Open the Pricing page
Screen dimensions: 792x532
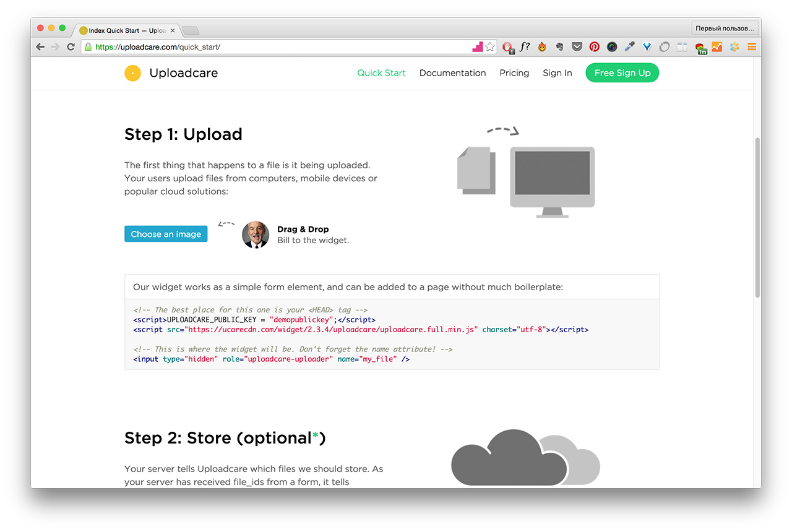(x=514, y=73)
